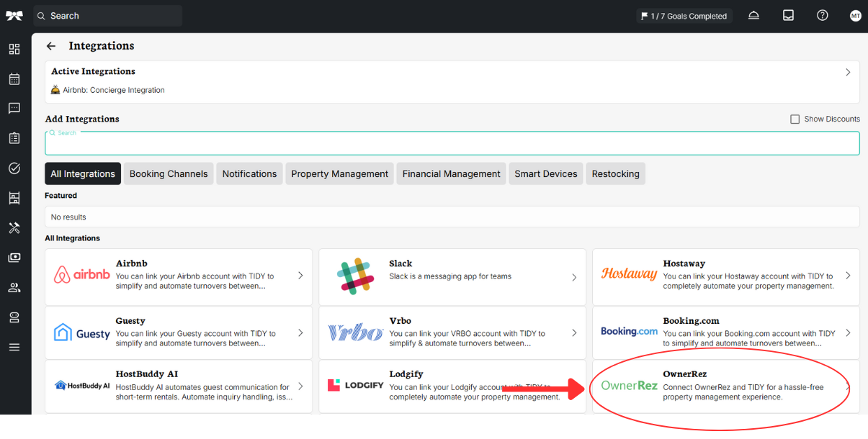The image size is (868, 439).
Task: Click the HostBuddy AI integration title
Action: pyautogui.click(x=147, y=374)
